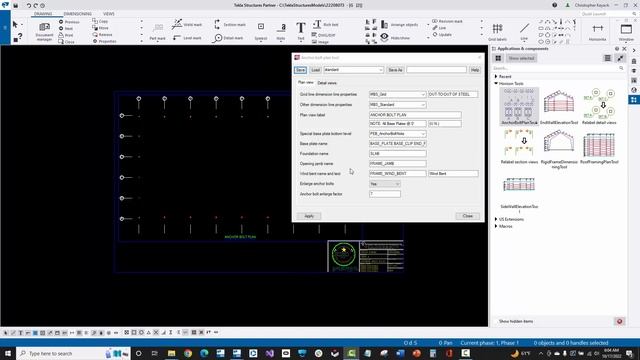Click the Plan view label input field
The width and height of the screenshot is (640, 360).
click(415, 115)
